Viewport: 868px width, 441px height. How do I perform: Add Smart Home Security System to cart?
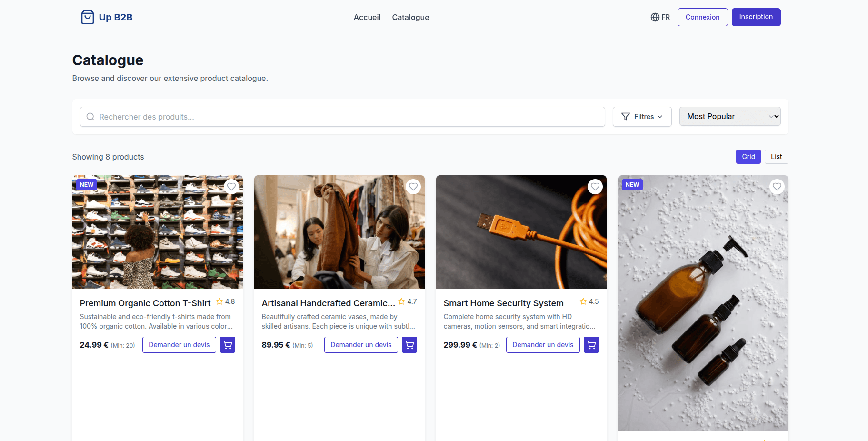coord(591,345)
